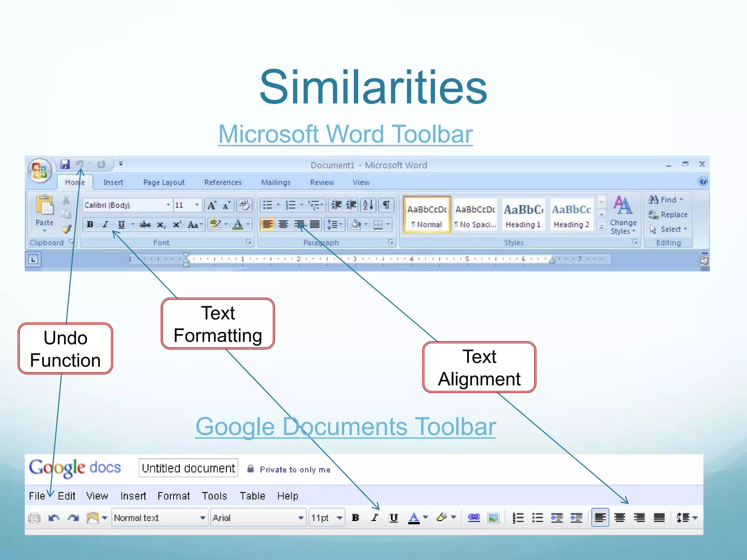Screen dimensions: 747x560
Task: Click the Font Color A in Word
Action: pyautogui.click(x=238, y=225)
